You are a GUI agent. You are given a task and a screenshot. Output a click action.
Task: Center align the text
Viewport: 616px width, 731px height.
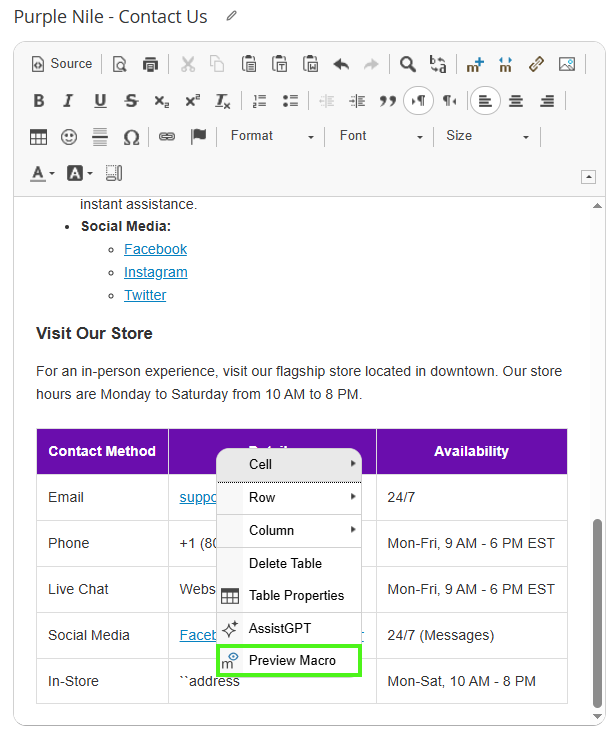[516, 101]
